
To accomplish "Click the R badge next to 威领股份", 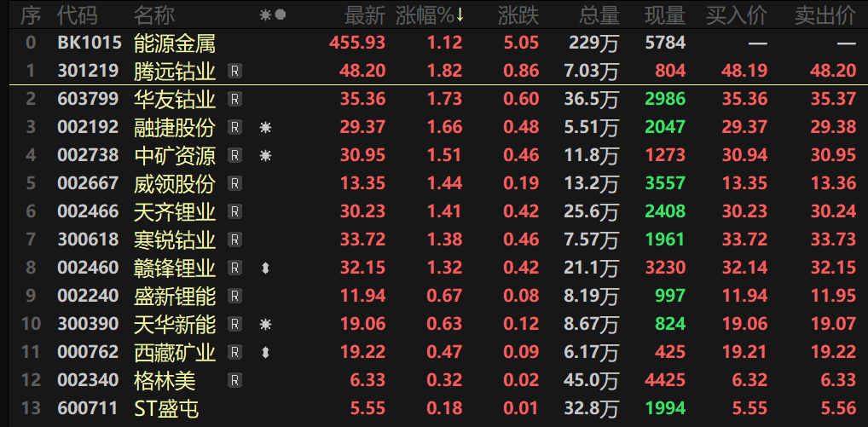I will point(234,183).
